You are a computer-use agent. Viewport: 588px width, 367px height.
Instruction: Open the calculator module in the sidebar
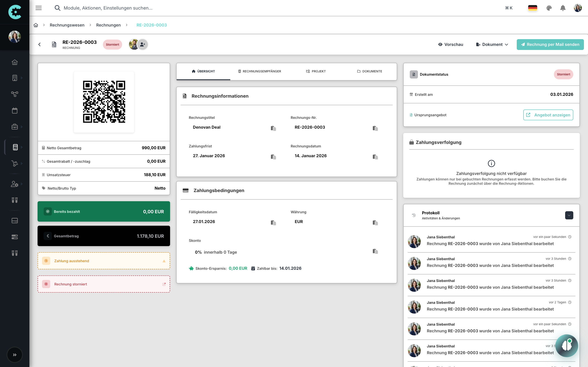[x=15, y=147]
